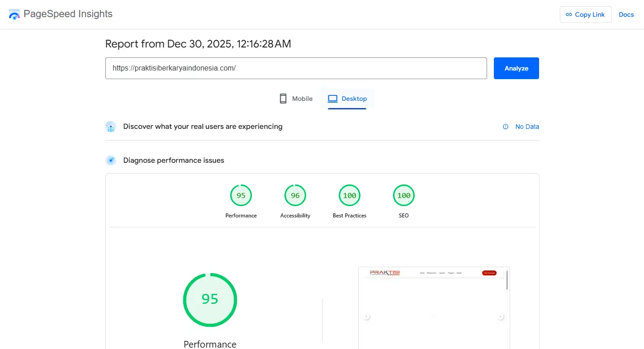Click the small Performance 95 gauge
Image resolution: width=644 pixels, height=349 pixels.
[241, 195]
